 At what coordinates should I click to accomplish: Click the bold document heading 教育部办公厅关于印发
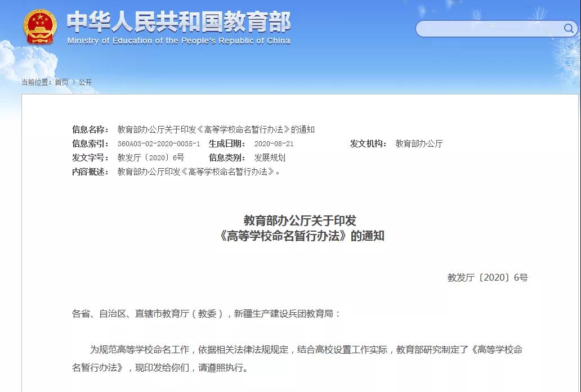pos(300,220)
